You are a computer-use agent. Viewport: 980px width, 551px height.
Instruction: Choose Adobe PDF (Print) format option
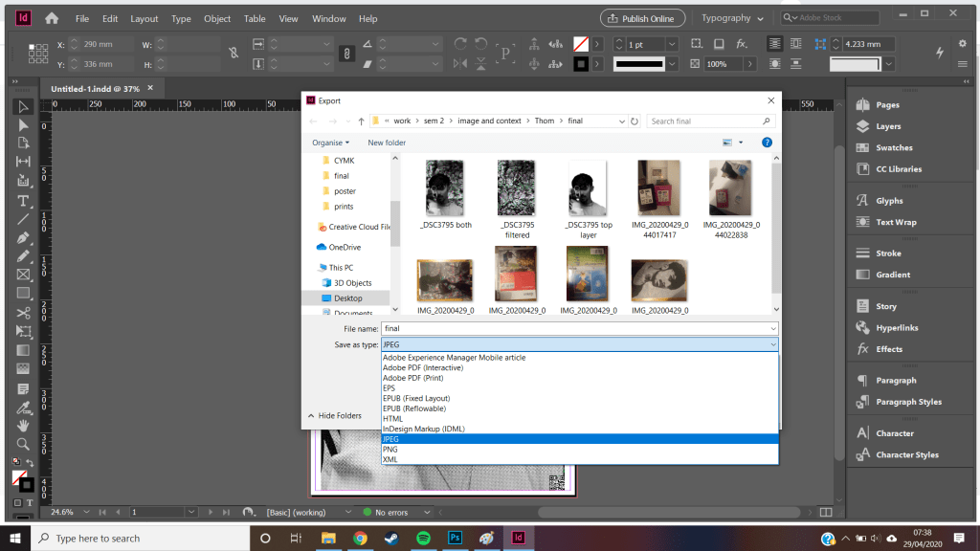tap(415, 378)
